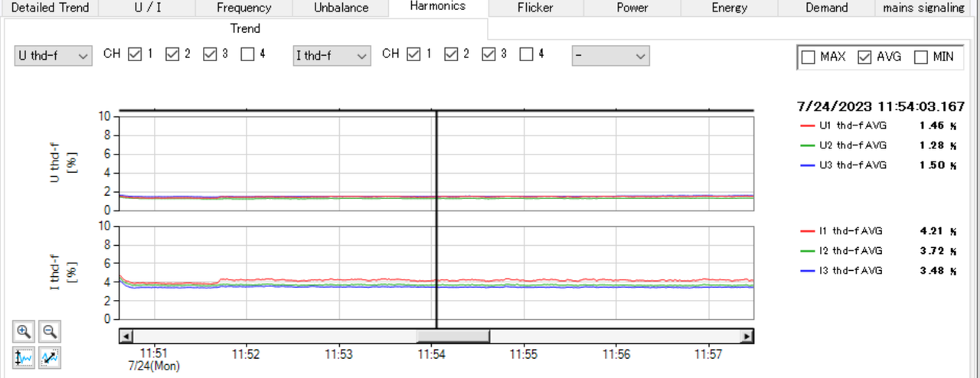Click the I1 thd-f AVG legend entry
Screen dimensions: 980x378
click(841, 230)
